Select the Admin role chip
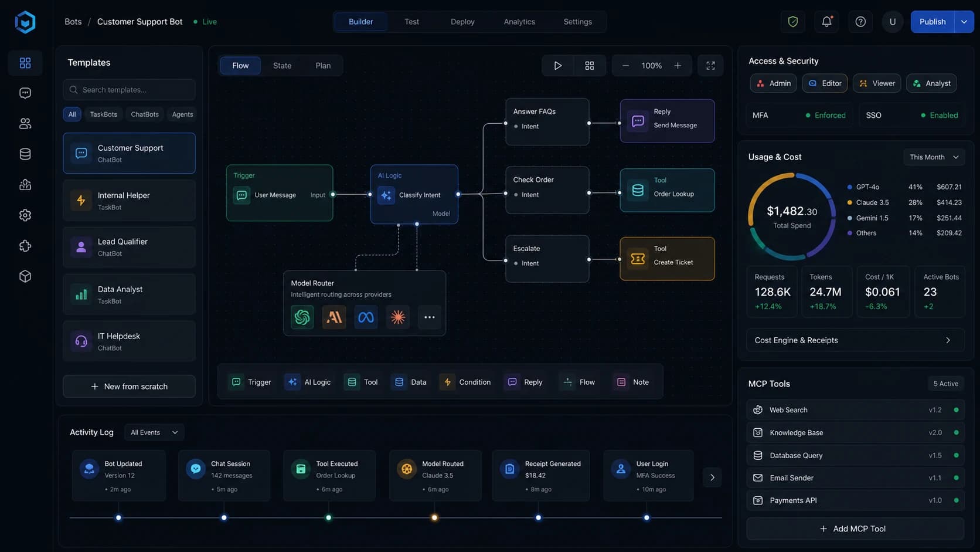This screenshot has width=980, height=552. (773, 83)
